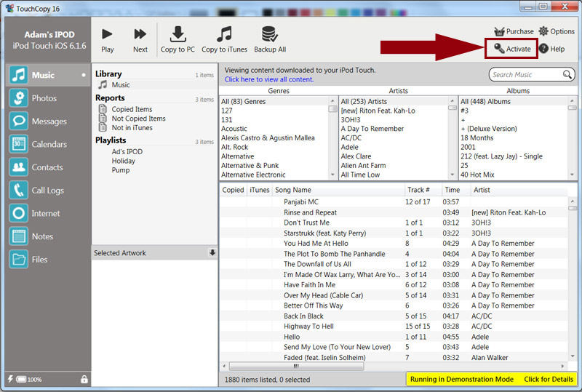
Task: Select the Holiday playlist
Action: coord(123,161)
